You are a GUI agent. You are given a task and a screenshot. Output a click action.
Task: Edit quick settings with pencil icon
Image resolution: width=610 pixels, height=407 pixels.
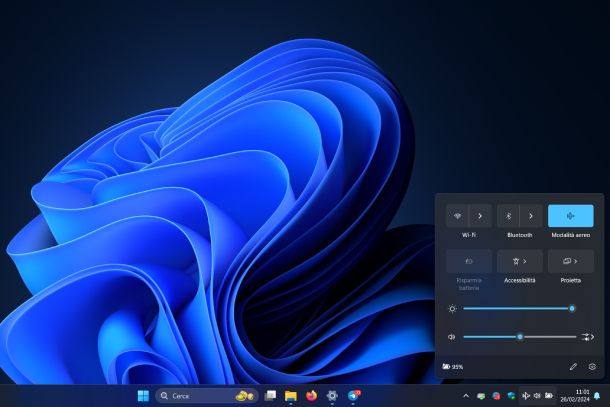(573, 367)
